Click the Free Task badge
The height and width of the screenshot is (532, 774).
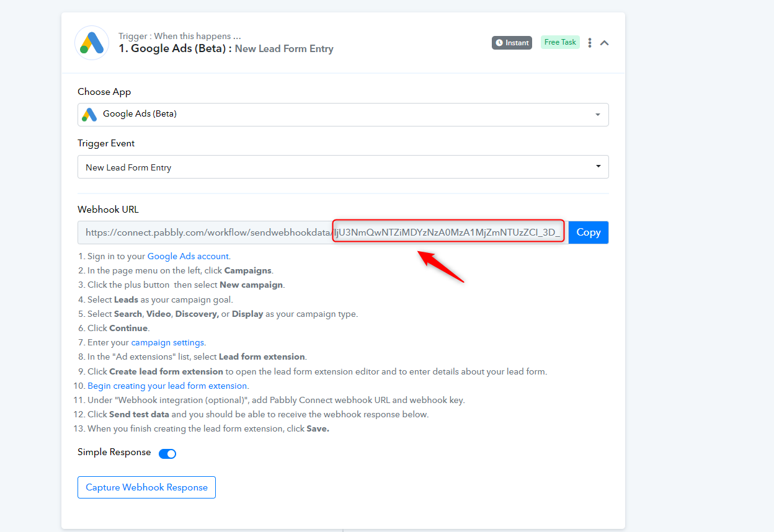point(560,42)
